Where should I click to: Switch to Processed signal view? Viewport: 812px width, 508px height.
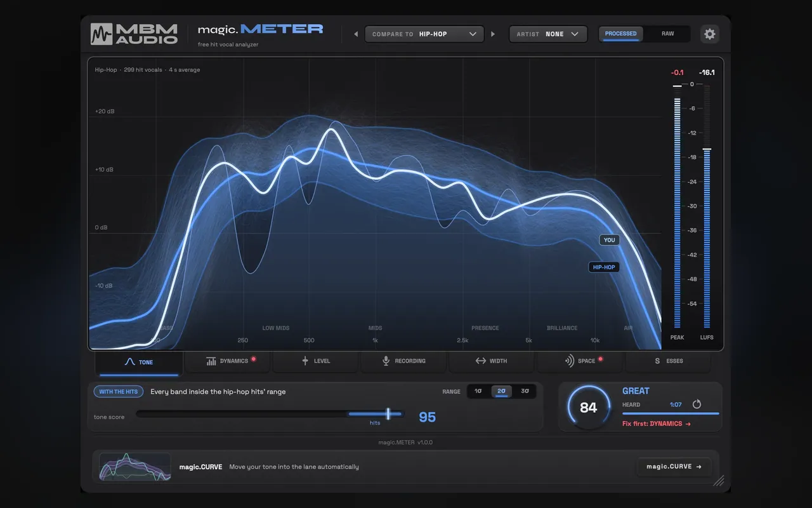[x=621, y=34]
